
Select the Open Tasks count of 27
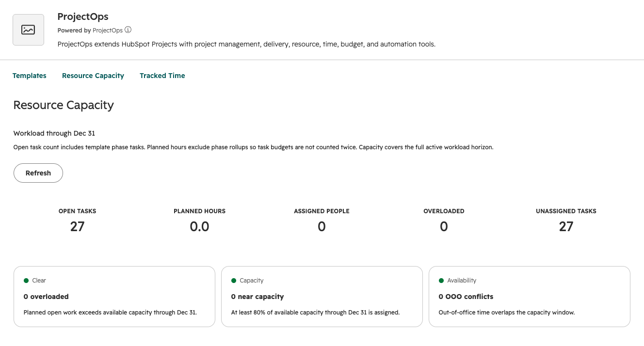click(x=78, y=226)
